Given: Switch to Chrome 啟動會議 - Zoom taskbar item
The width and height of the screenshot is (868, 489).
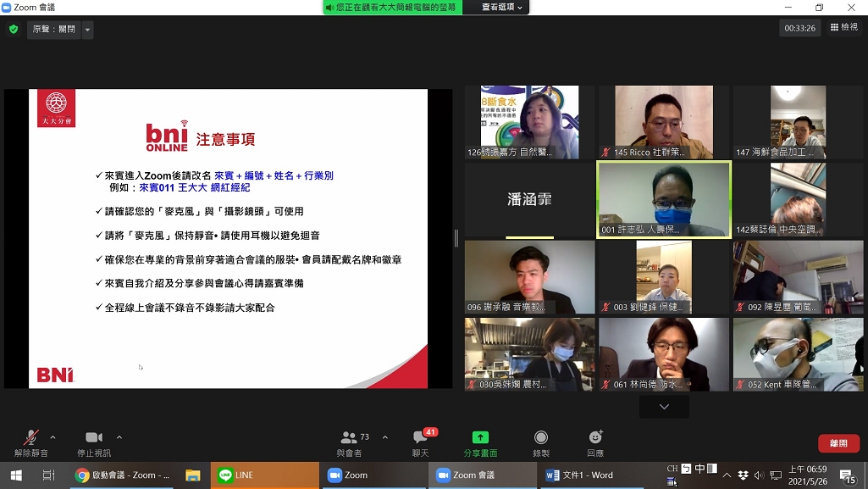Looking at the screenshot, I should pos(123,475).
